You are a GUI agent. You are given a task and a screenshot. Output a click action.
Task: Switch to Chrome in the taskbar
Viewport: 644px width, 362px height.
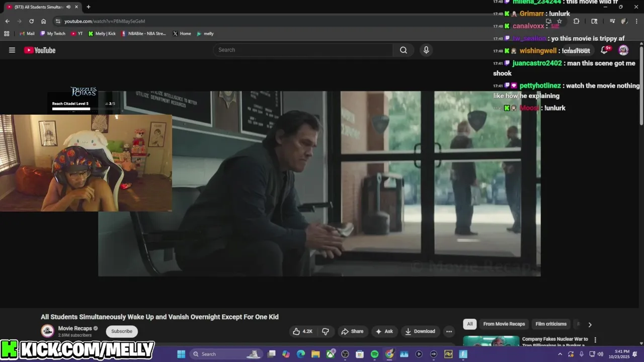click(389, 354)
